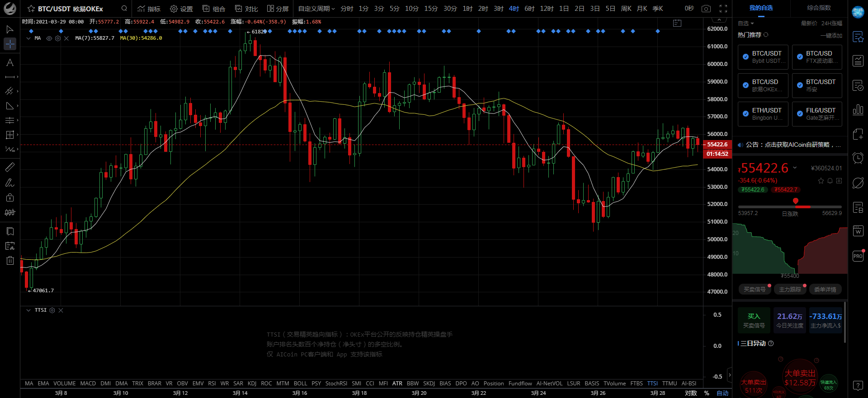The width and height of the screenshot is (868, 398).
Task: Select the crosshair tool
Action: click(x=9, y=44)
